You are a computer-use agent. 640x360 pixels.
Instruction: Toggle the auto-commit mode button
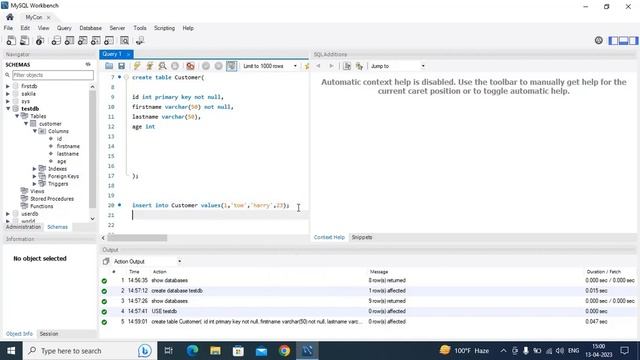pos(231,66)
